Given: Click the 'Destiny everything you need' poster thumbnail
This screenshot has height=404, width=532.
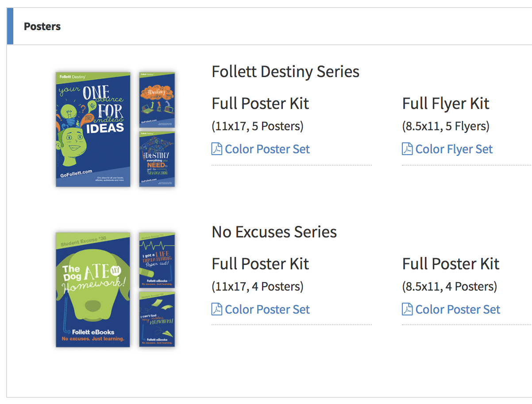Looking at the screenshot, I should (157, 159).
